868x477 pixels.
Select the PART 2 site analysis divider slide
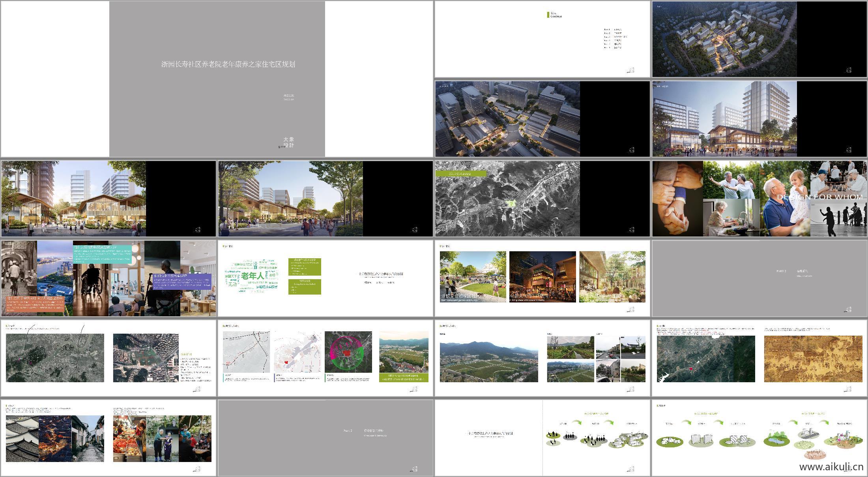759,278
